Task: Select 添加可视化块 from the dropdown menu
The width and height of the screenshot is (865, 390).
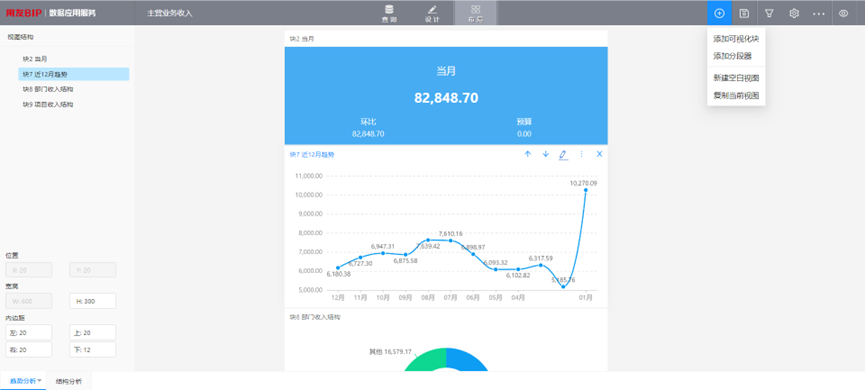Action: 736,39
